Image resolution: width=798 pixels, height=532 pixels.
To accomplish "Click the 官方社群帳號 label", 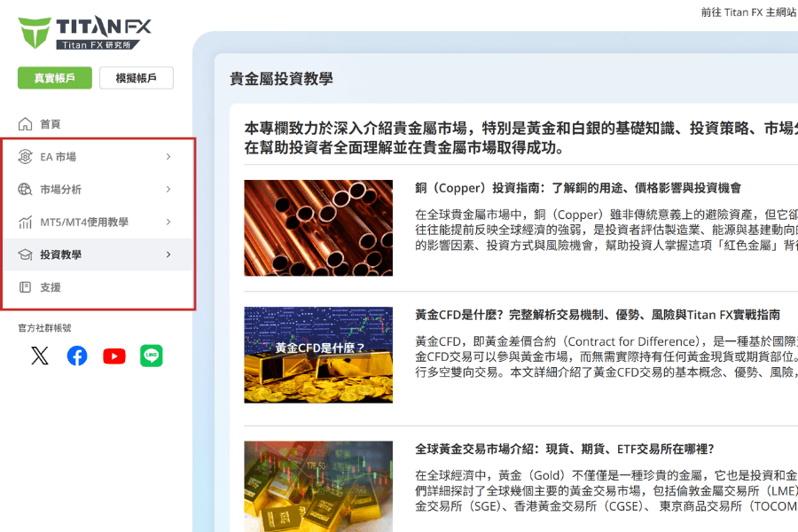I will tap(45, 328).
